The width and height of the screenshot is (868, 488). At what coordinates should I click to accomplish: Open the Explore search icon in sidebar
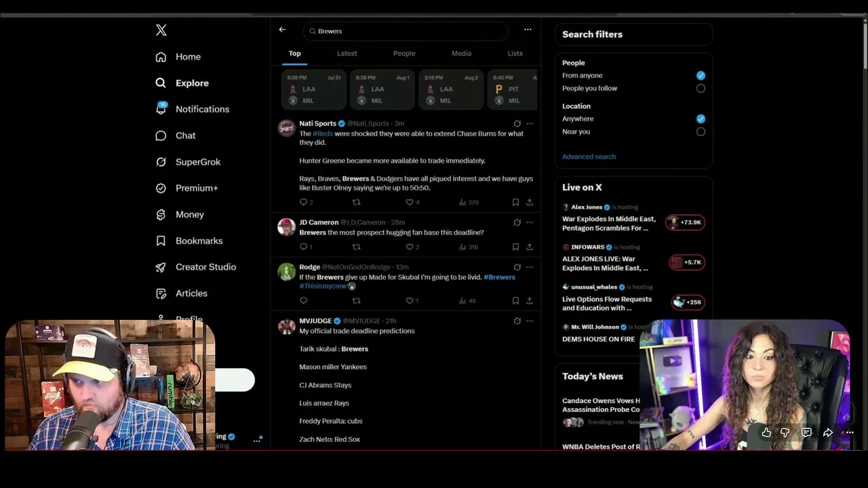pyautogui.click(x=161, y=83)
